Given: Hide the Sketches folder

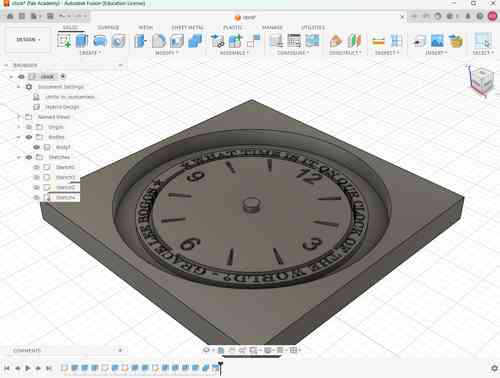Looking at the screenshot, I should tap(29, 157).
